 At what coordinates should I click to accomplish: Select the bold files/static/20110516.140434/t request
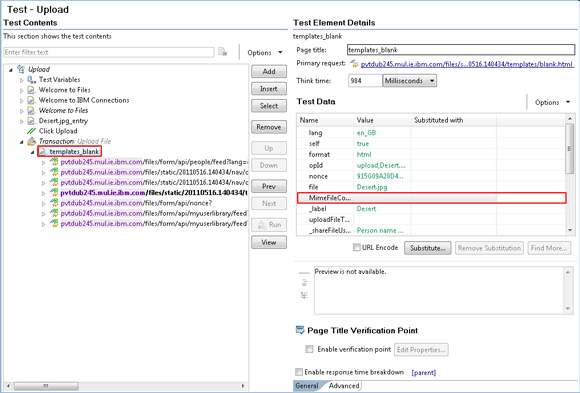tap(154, 193)
